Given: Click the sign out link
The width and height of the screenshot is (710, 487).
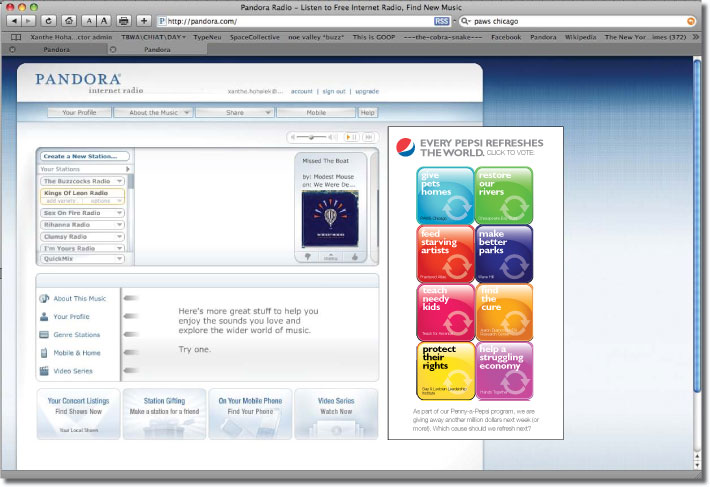Looking at the screenshot, I should (x=334, y=91).
